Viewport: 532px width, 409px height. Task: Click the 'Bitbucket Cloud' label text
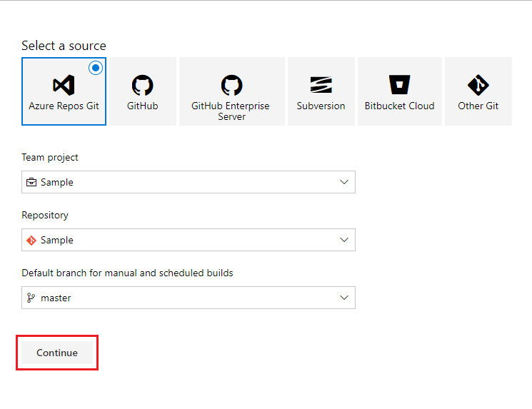(x=399, y=106)
